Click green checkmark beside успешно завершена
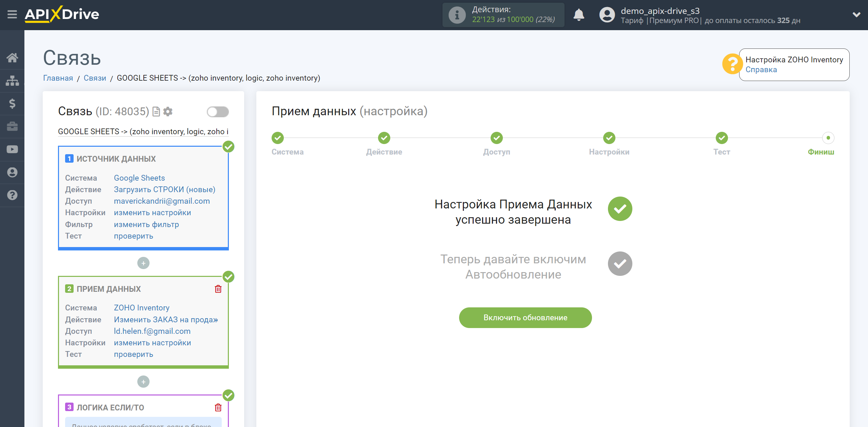Viewport: 868px width, 427px height. [620, 209]
